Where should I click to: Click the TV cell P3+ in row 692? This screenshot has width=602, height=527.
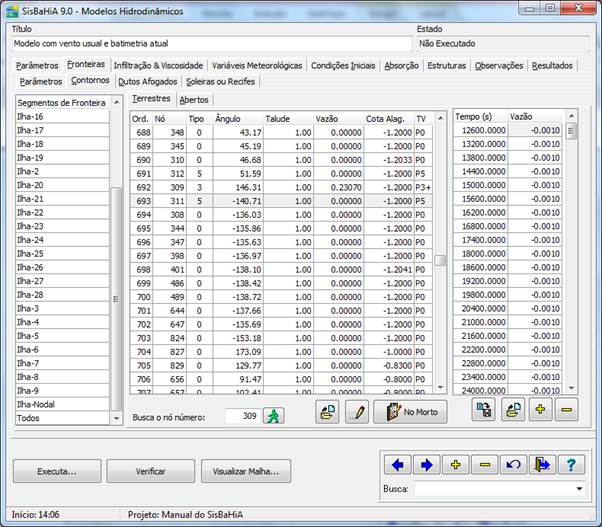[423, 187]
